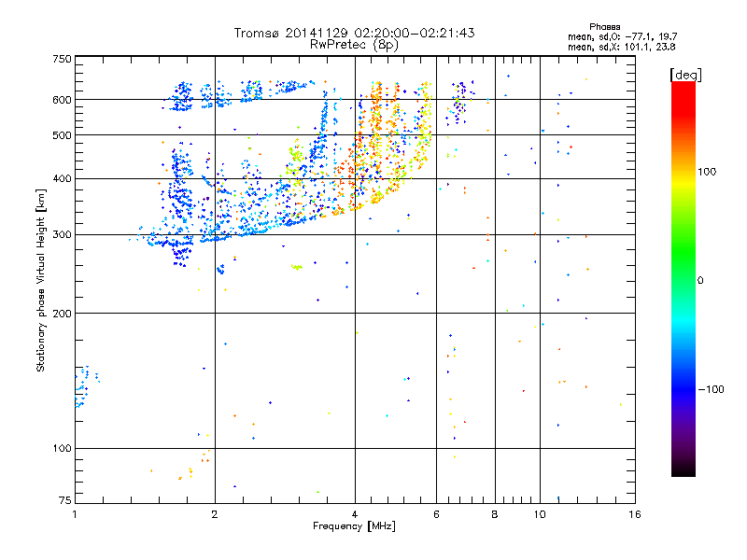Screen dimensions: 747x560
Task: Click the Stationary phase Virtual Height axis label
Action: coord(41,280)
